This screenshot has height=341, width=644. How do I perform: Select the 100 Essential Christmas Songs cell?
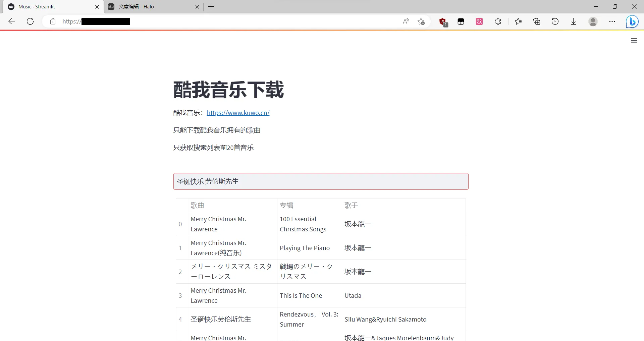coord(309,224)
